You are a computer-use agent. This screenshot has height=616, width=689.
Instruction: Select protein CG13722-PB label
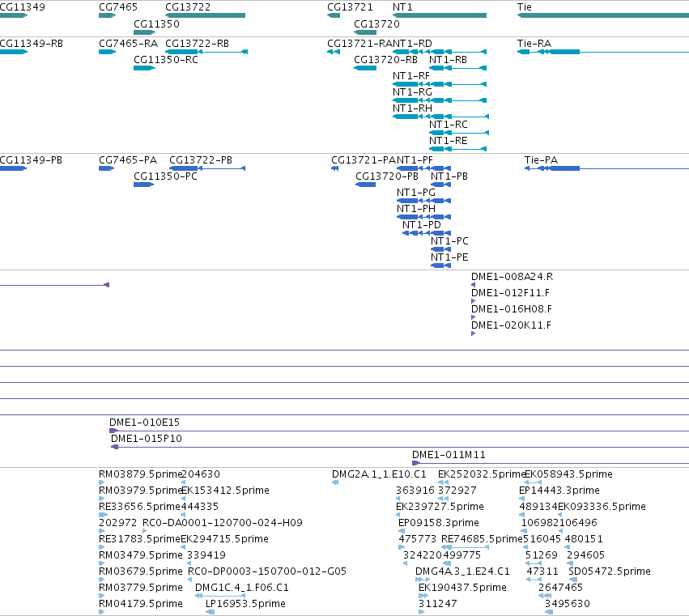[x=201, y=160]
